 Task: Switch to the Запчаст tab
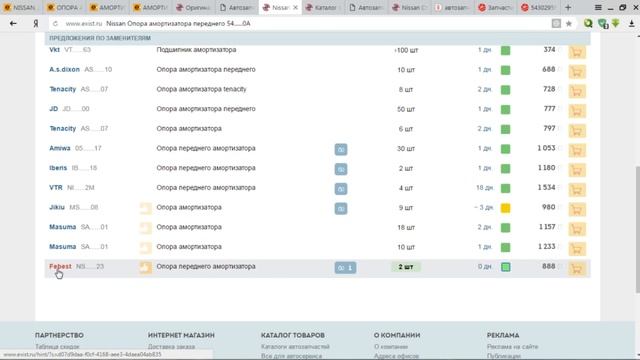tap(495, 7)
